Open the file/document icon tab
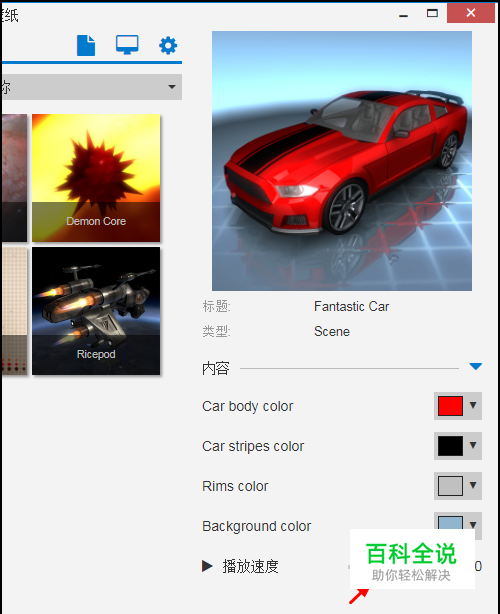The width and height of the screenshot is (500, 614). pos(86,45)
